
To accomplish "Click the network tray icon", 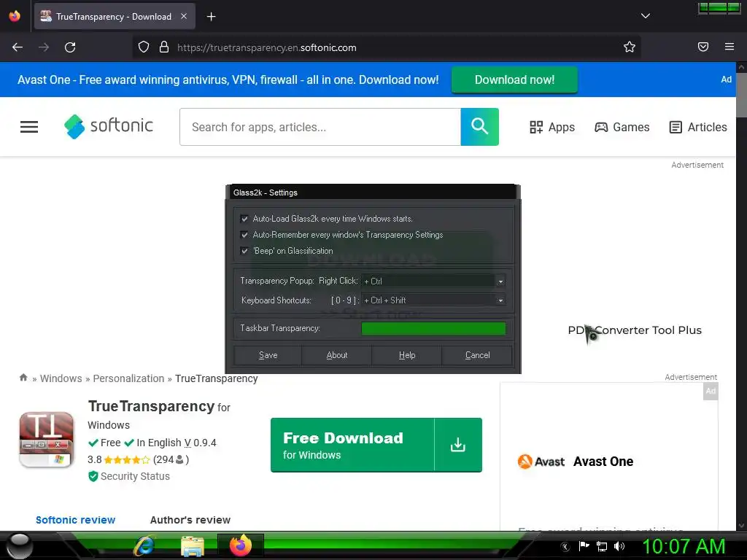I will (x=602, y=546).
